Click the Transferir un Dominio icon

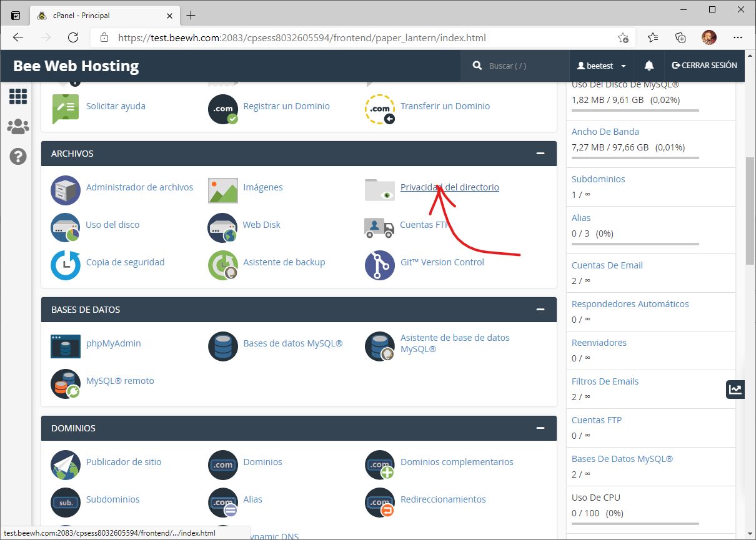click(x=380, y=109)
